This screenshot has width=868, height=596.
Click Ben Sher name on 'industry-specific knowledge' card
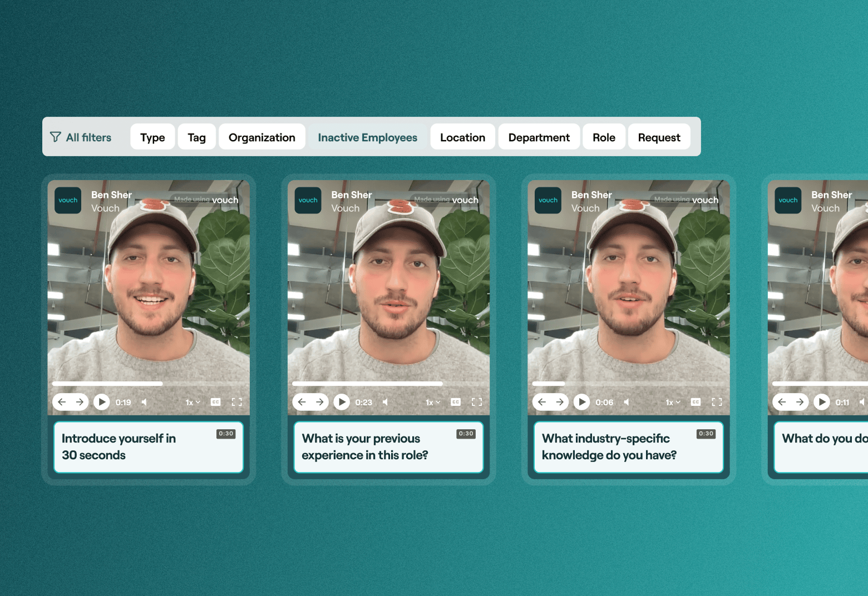click(591, 195)
